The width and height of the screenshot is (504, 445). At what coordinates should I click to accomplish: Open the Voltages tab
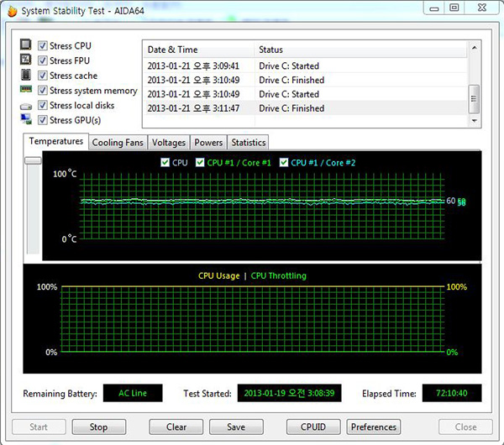pos(169,143)
